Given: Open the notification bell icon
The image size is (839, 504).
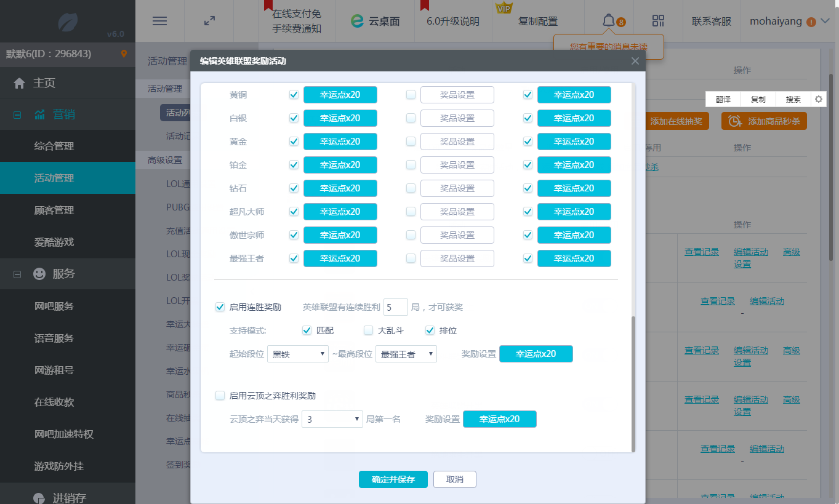Looking at the screenshot, I should (608, 21).
